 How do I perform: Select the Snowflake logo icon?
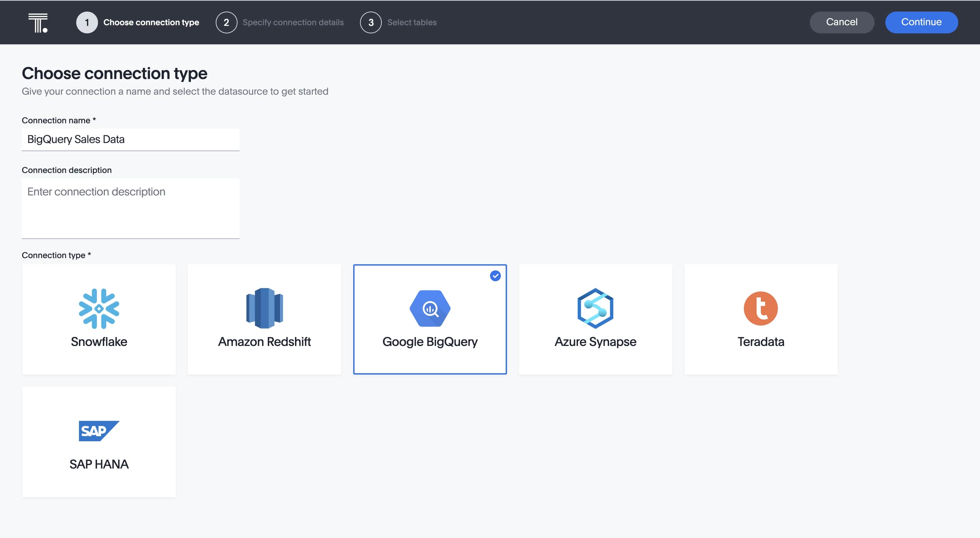pos(99,308)
